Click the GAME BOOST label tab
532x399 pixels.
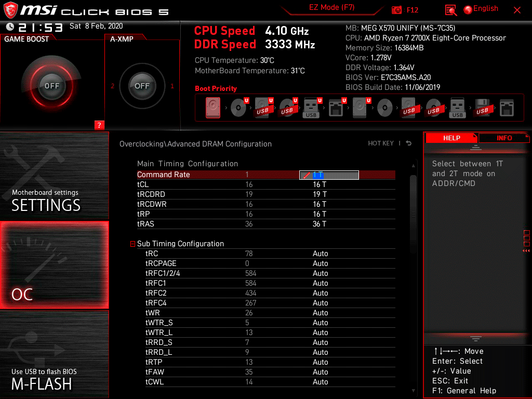[x=26, y=39]
